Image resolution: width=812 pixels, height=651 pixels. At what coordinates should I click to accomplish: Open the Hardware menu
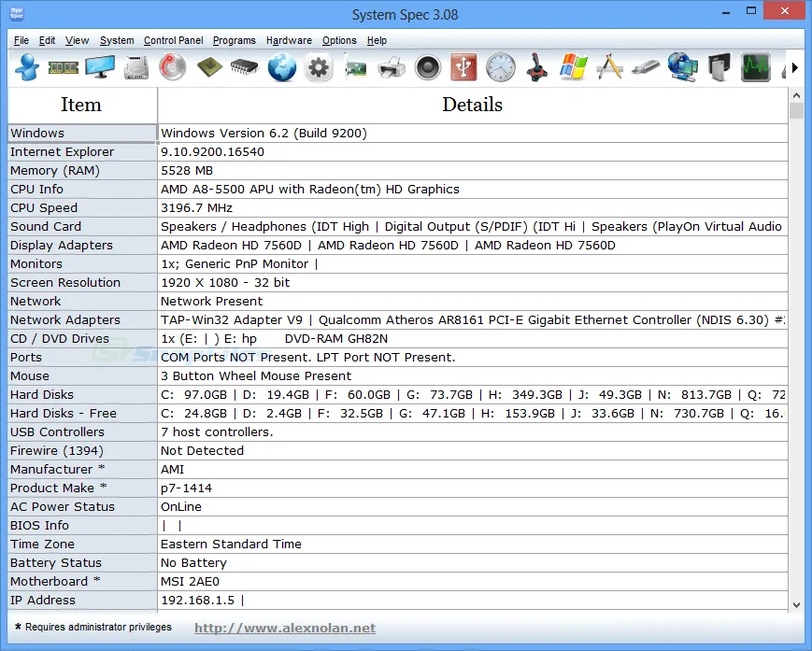289,40
